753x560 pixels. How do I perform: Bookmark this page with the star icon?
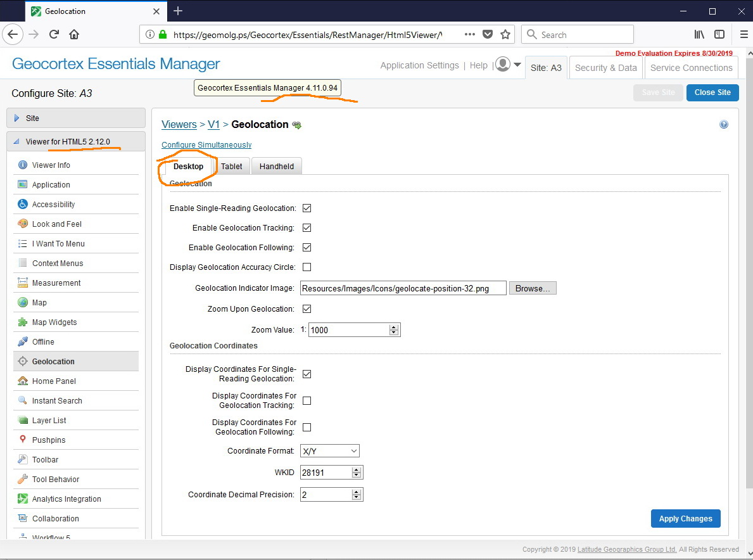pyautogui.click(x=505, y=34)
